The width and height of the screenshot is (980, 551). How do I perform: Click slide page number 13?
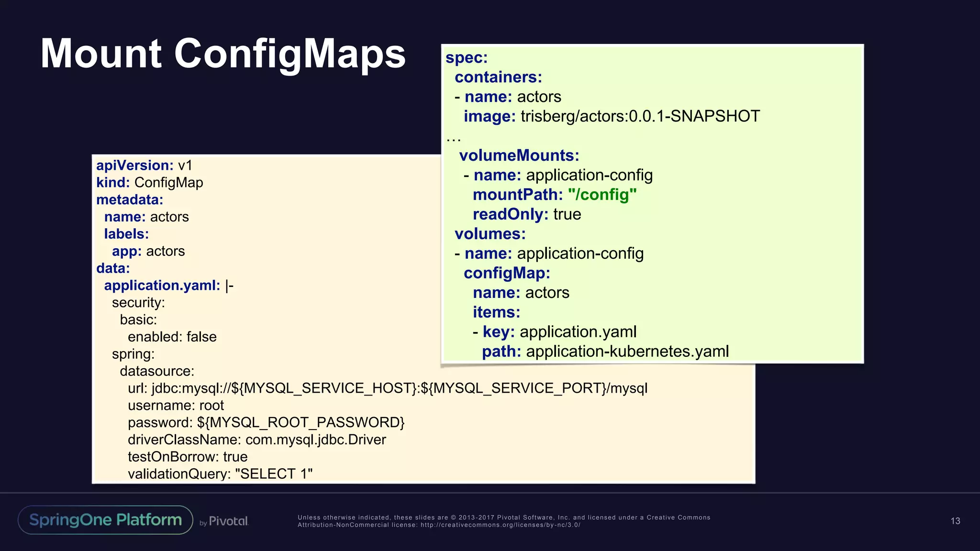(955, 521)
